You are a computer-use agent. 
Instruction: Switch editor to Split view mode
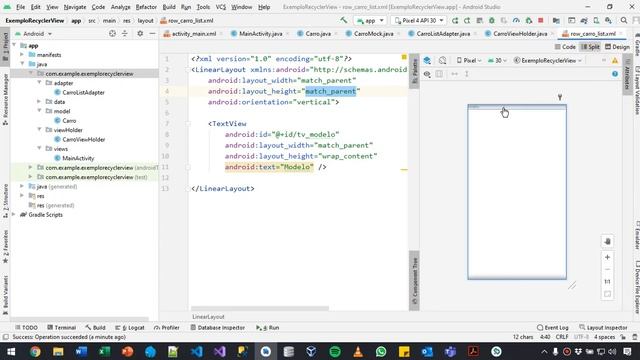click(590, 47)
